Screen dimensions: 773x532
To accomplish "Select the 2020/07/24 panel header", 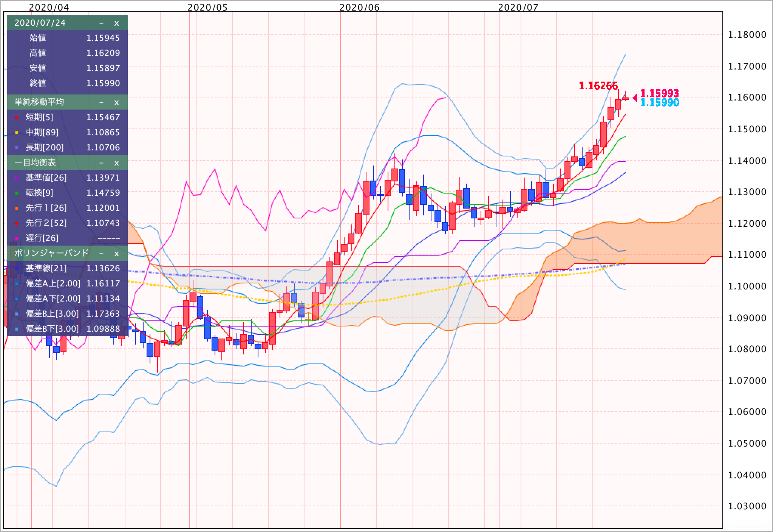I will tap(67, 23).
